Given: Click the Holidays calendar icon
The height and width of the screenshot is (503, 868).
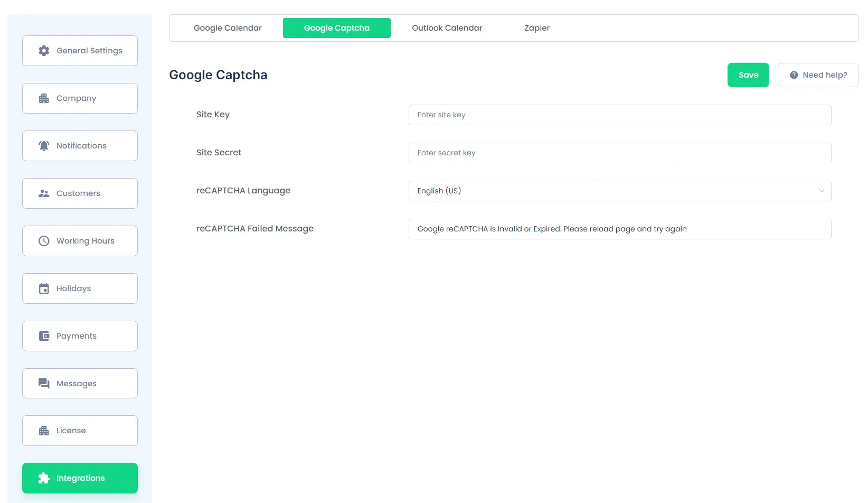Looking at the screenshot, I should [44, 288].
